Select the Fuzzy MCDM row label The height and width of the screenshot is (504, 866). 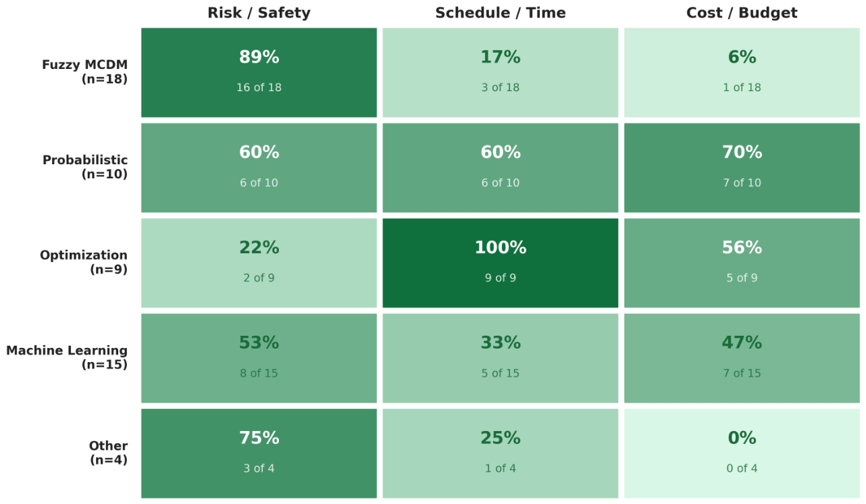pyautogui.click(x=84, y=72)
